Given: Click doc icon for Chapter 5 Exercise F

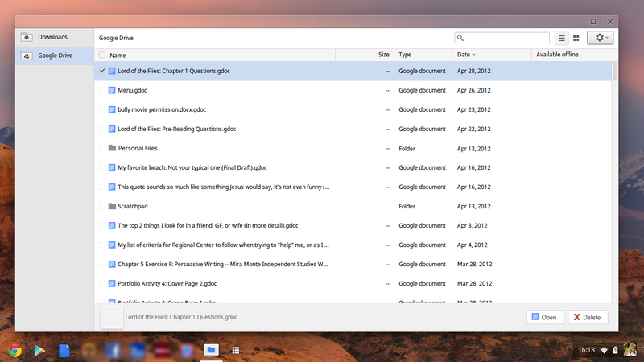Looking at the screenshot, I should [112, 265].
